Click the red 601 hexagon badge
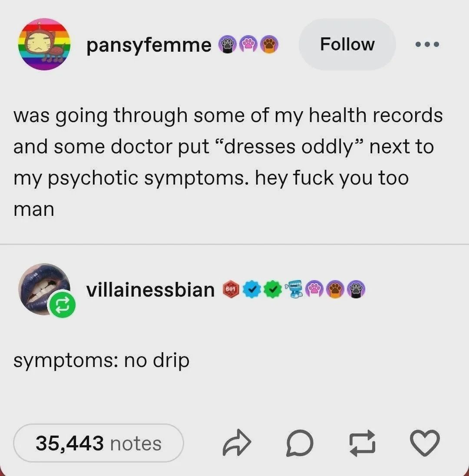The width and height of the screenshot is (469, 476). coord(231,289)
